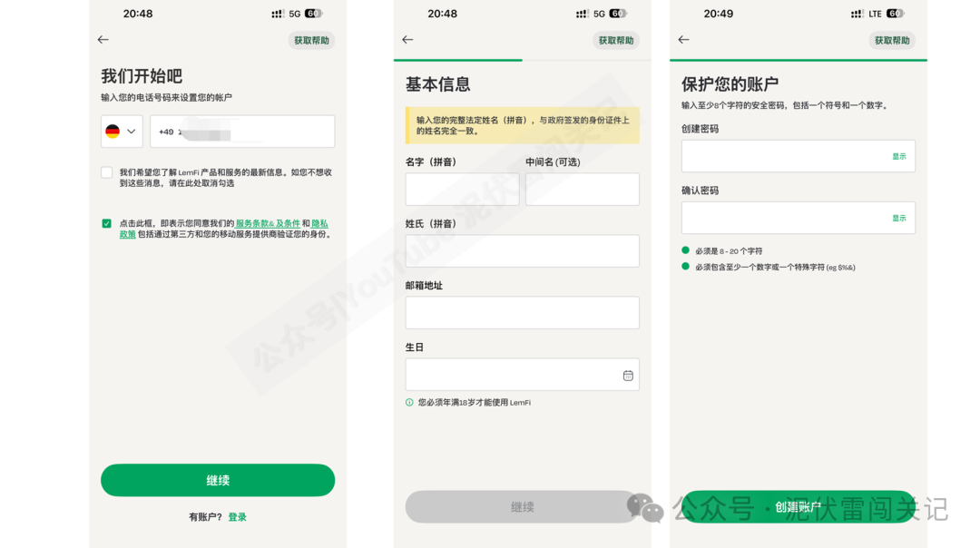The height and width of the screenshot is (548, 980).
Task: Uncheck the terms agreement checkbox
Action: coord(106,224)
